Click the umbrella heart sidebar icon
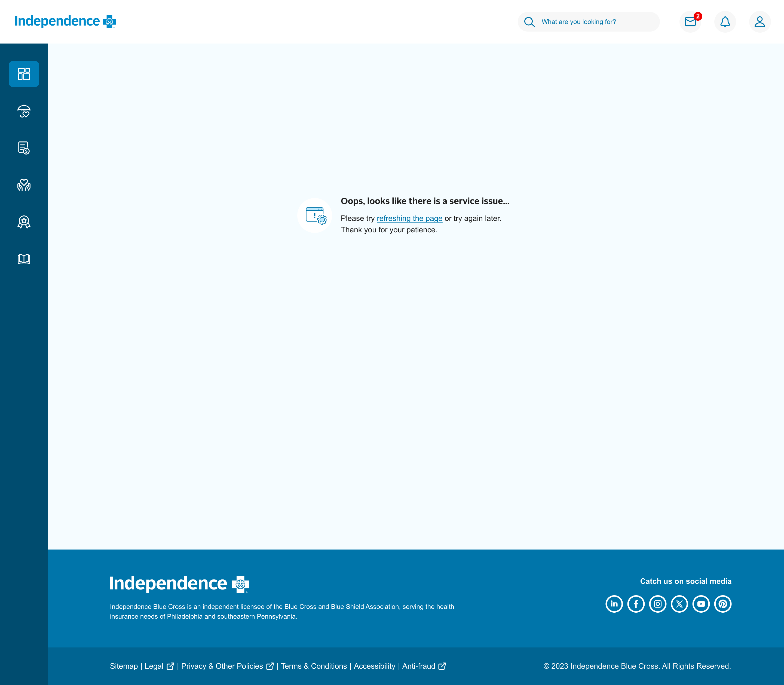Screen dimensions: 784x685 pyautogui.click(x=24, y=111)
